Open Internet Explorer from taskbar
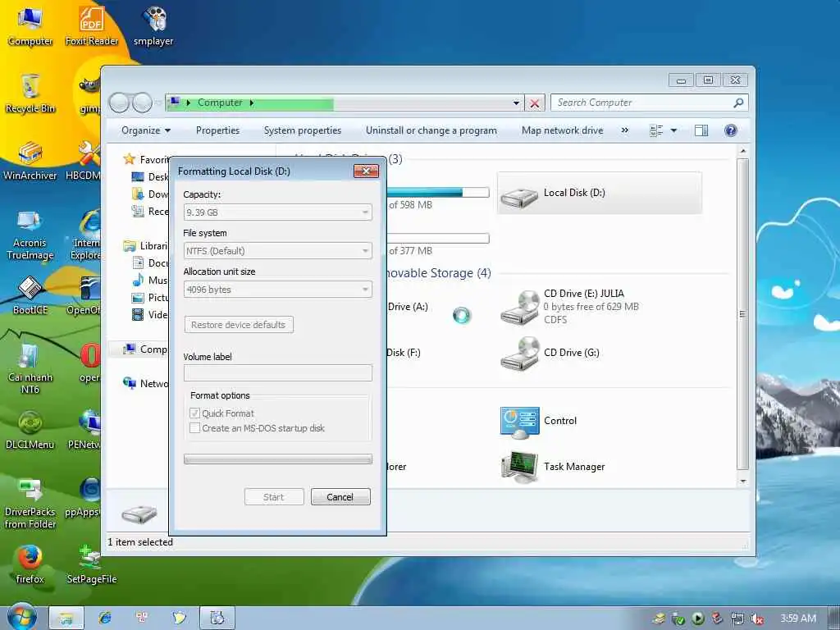Viewport: 840px width, 630px height. click(x=105, y=618)
